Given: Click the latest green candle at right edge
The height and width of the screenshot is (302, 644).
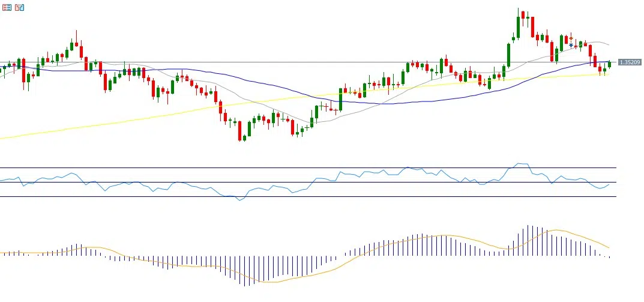Looking at the screenshot, I should pos(609,64).
